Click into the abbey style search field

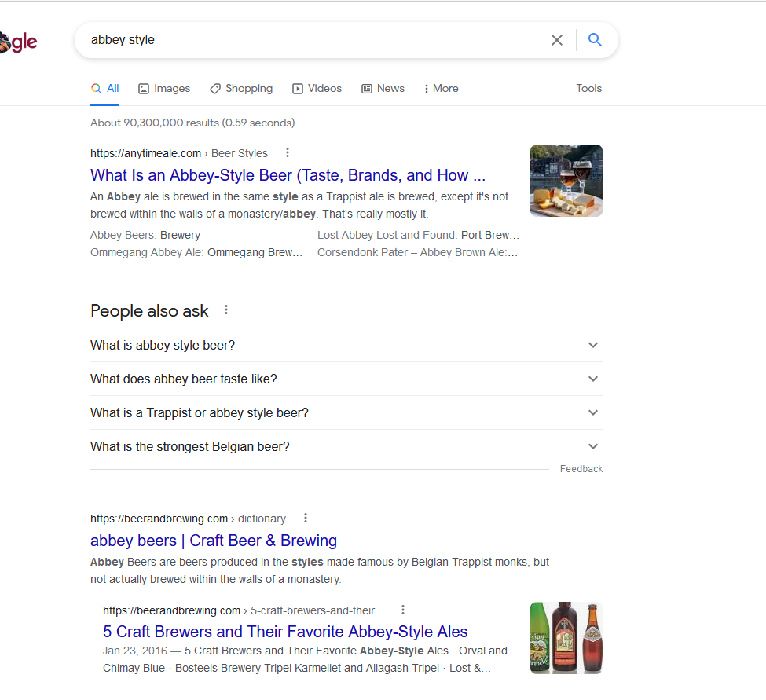[313, 40]
